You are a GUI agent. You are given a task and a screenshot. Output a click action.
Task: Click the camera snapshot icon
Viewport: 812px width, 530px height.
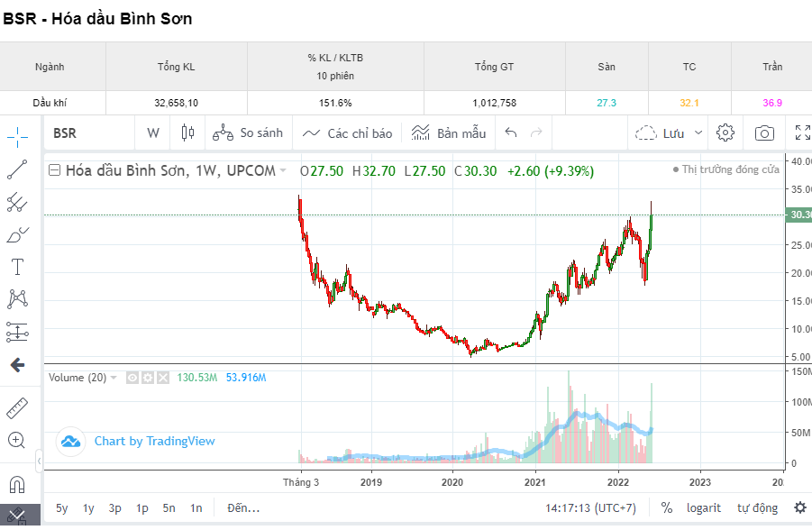[x=764, y=133]
